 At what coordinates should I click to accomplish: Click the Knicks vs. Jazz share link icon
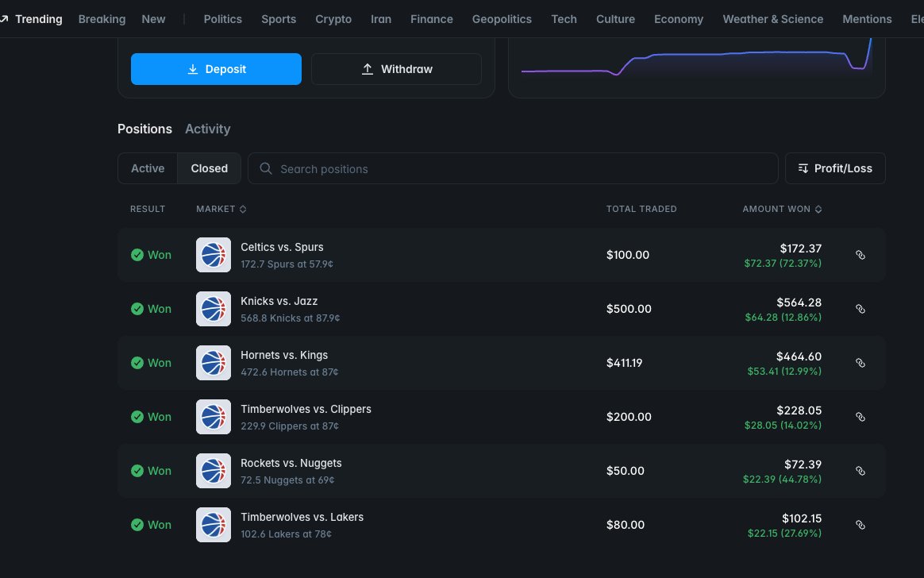coord(860,310)
